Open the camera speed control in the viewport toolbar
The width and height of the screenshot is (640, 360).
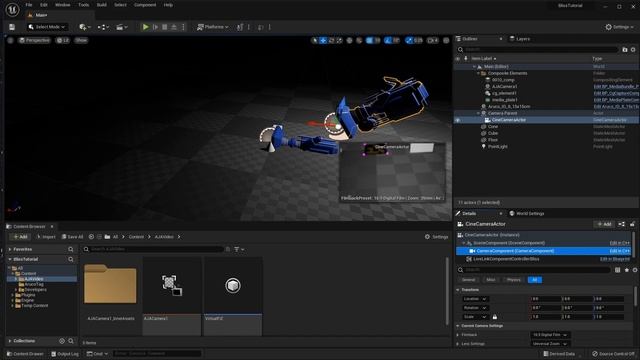[x=432, y=40]
